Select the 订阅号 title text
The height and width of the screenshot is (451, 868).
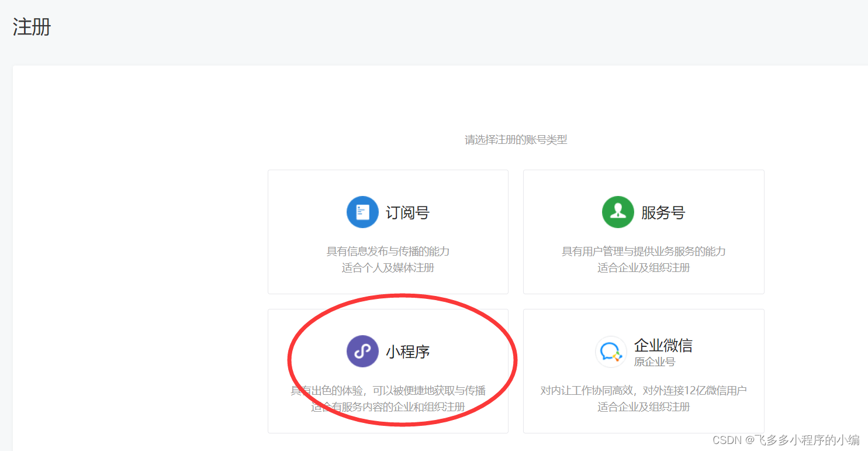pos(407,212)
